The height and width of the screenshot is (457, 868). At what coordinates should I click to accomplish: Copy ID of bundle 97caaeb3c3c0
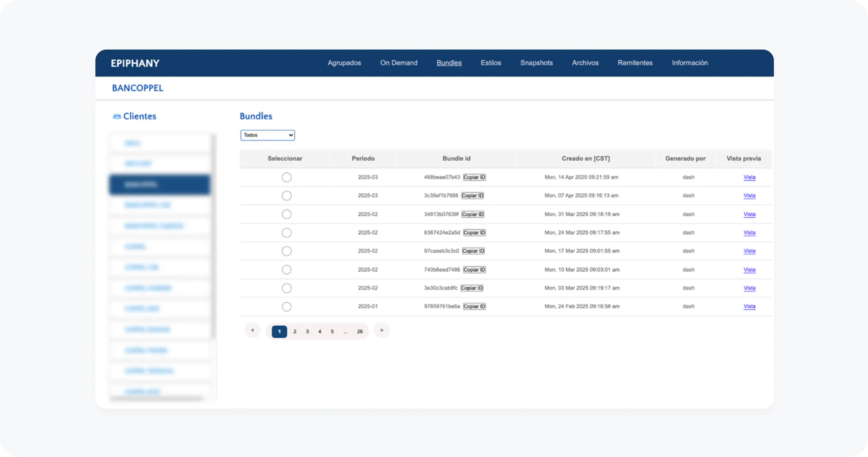pyautogui.click(x=473, y=251)
